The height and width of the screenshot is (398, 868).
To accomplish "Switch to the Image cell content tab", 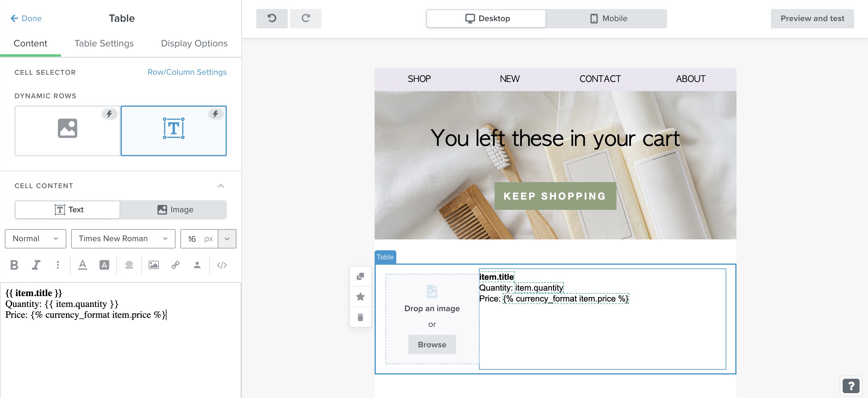I will click(x=174, y=209).
